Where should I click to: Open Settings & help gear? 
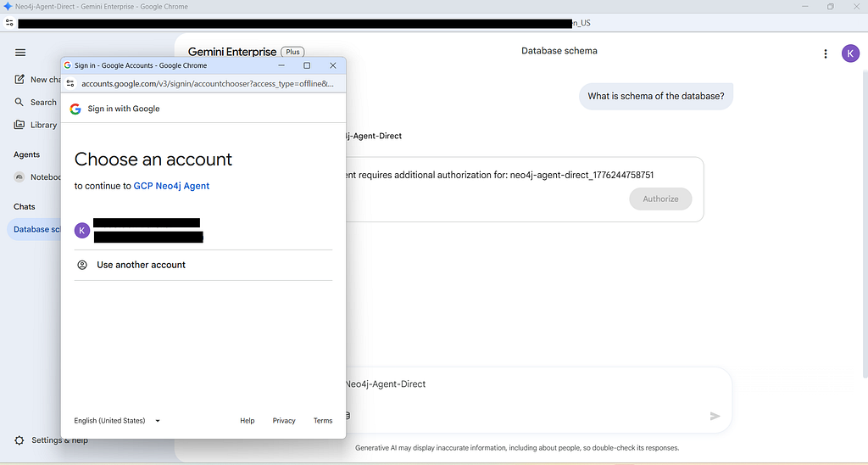coord(19,440)
